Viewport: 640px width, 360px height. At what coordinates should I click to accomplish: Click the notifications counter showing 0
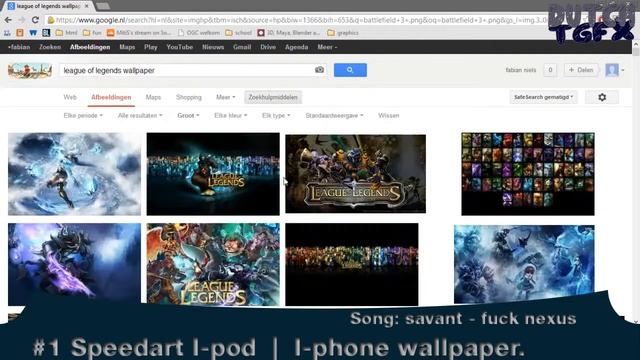550,70
